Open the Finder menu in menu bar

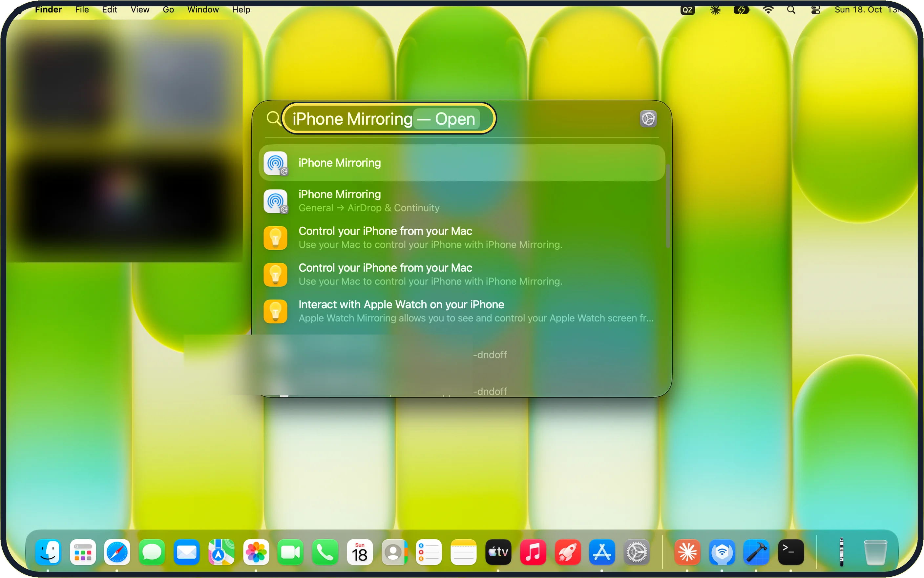pos(48,10)
